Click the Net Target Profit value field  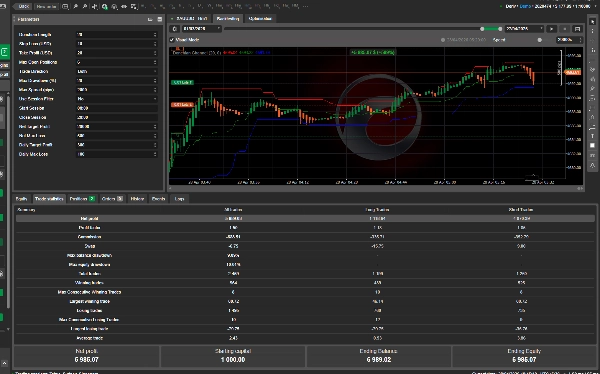pyautogui.click(x=117, y=126)
